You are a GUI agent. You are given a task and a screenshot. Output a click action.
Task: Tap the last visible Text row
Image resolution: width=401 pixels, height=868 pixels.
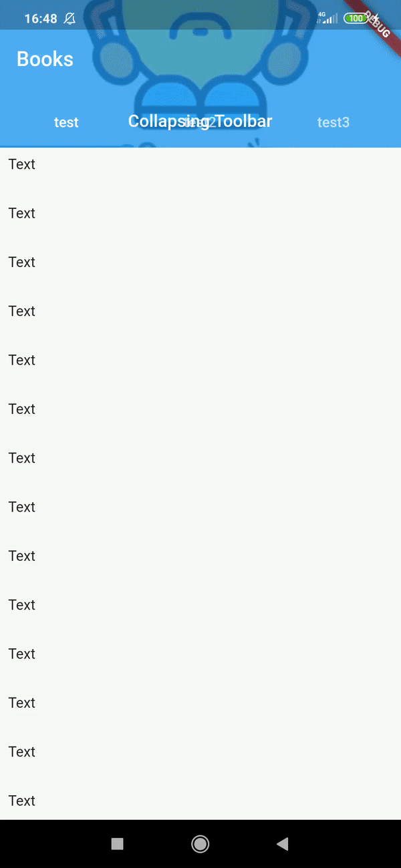(x=21, y=801)
